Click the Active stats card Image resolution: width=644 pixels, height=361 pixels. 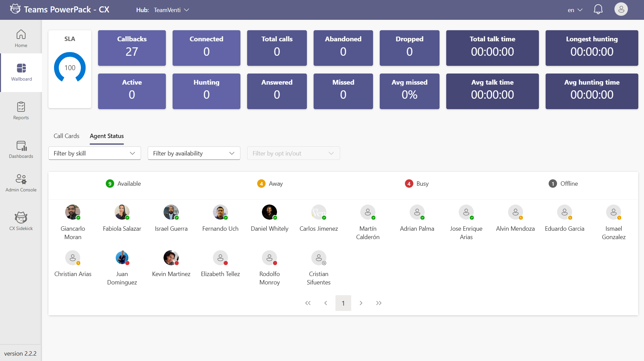click(x=132, y=91)
